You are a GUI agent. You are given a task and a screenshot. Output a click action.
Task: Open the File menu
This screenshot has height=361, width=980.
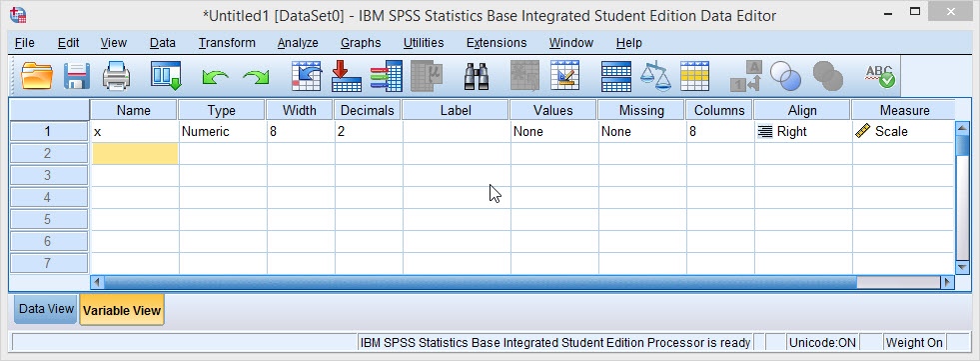pyautogui.click(x=24, y=43)
